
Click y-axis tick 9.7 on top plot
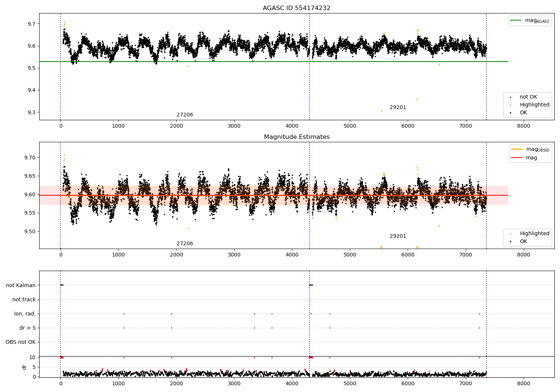[x=31, y=24]
